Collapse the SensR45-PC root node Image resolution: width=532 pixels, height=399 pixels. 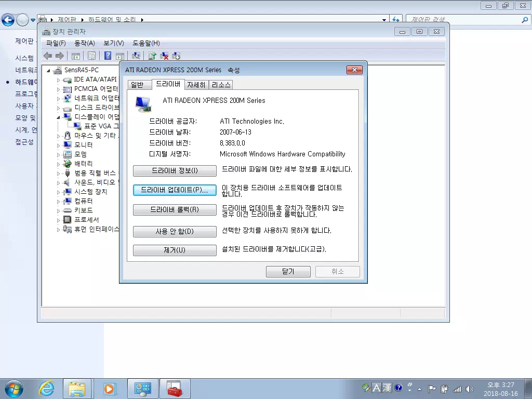pyautogui.click(x=48, y=71)
